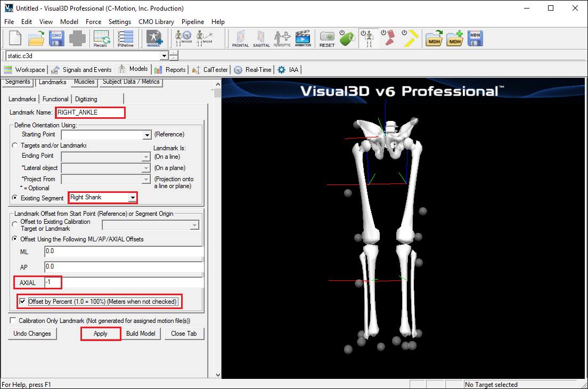Switch to the Workspace tab
The width and height of the screenshot is (588, 389).
click(x=24, y=70)
